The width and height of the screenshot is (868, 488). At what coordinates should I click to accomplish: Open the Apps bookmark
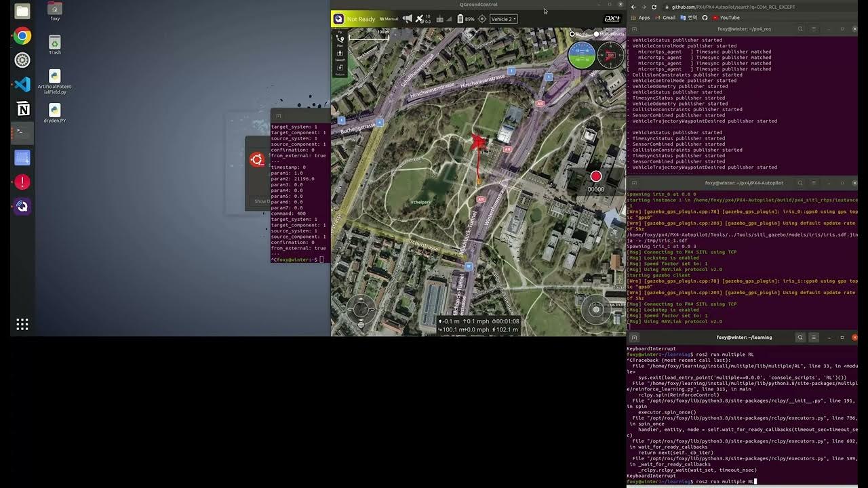tap(640, 18)
